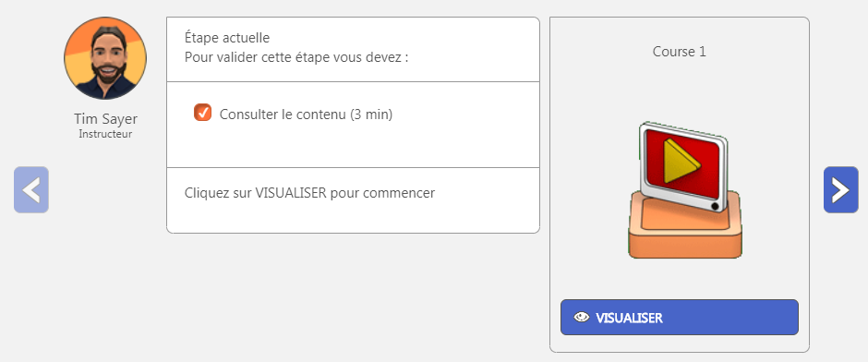Go back with the previous step arrow

31,190
